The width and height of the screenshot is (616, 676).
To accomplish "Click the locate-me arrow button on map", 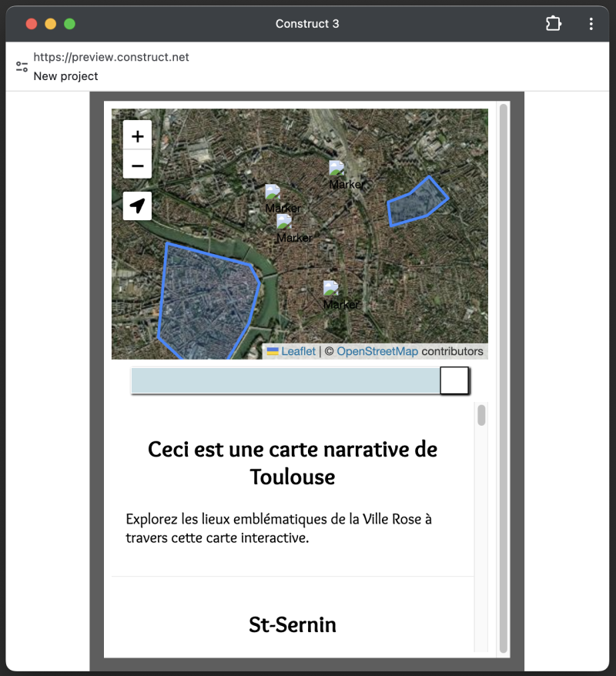I will tap(137, 206).
